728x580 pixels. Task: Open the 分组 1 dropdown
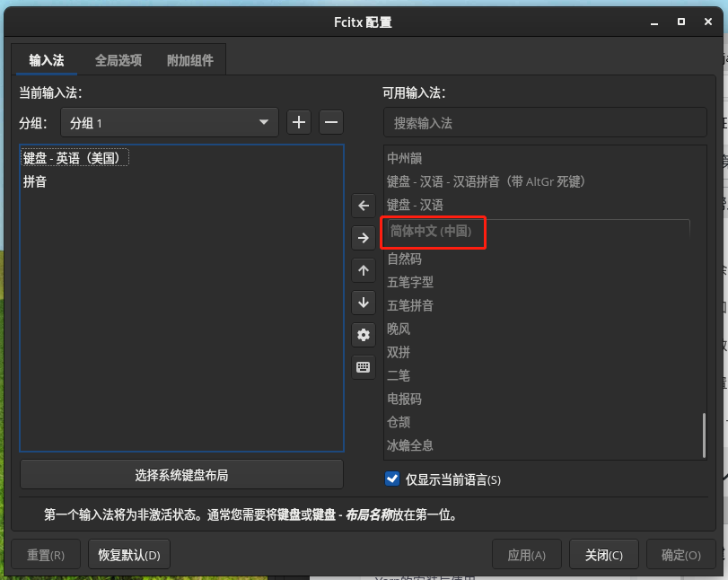pyautogui.click(x=170, y=123)
